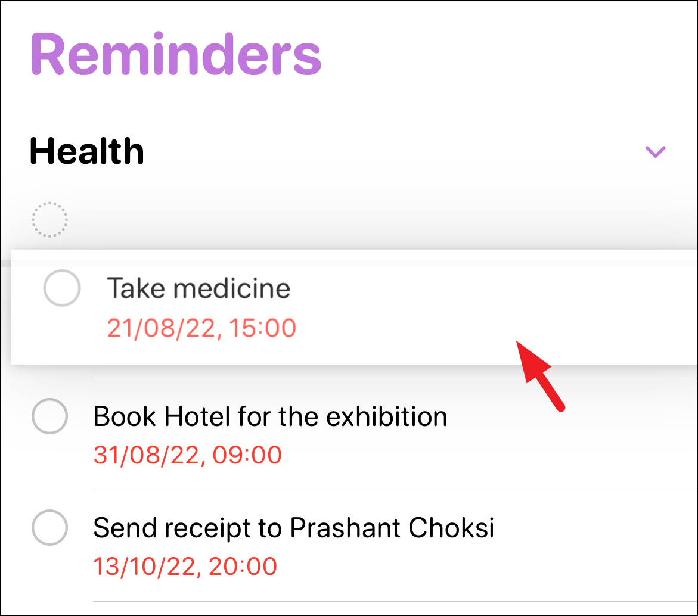Edit the due date '21/08/22, 15:00'
The height and width of the screenshot is (616, 698).
[202, 328]
